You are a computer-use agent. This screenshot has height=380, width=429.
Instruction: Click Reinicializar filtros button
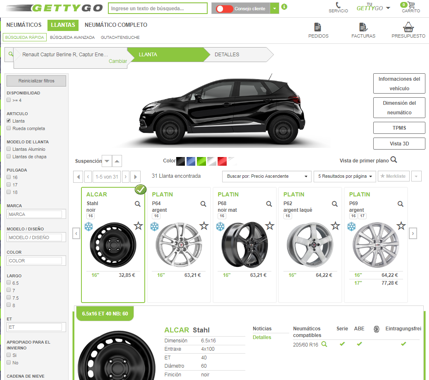pos(36,81)
